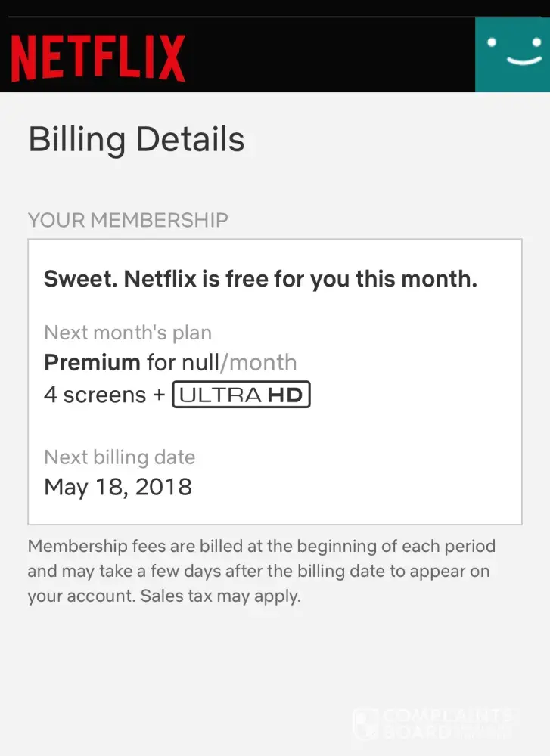Image resolution: width=550 pixels, height=756 pixels.
Task: Select the Premium plan name
Action: [x=92, y=362]
